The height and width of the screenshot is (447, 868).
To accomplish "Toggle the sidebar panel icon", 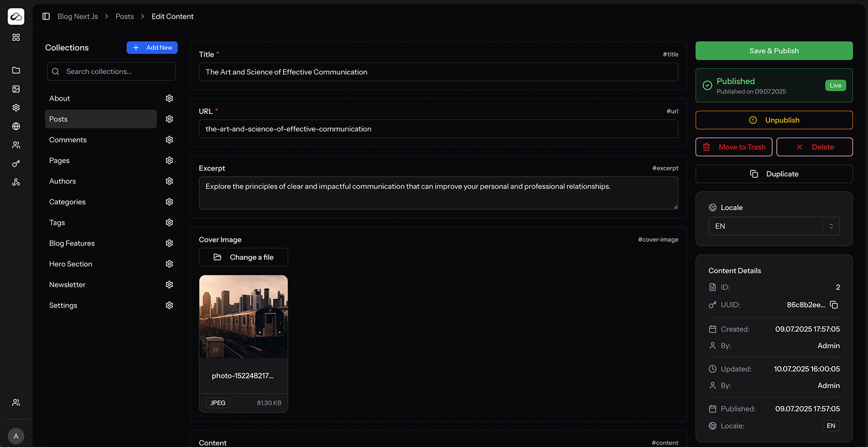I will tap(46, 17).
